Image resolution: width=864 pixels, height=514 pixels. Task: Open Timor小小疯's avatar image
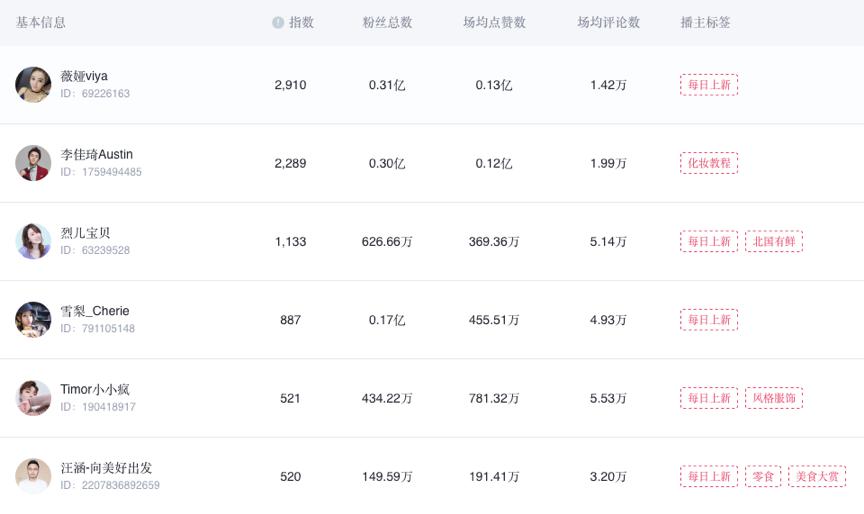tap(33, 398)
